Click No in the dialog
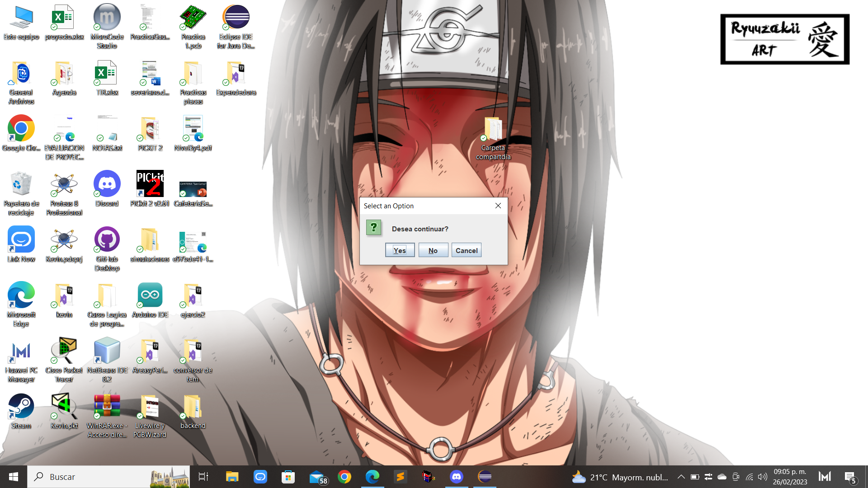Viewport: 868px width, 488px height. 433,250
